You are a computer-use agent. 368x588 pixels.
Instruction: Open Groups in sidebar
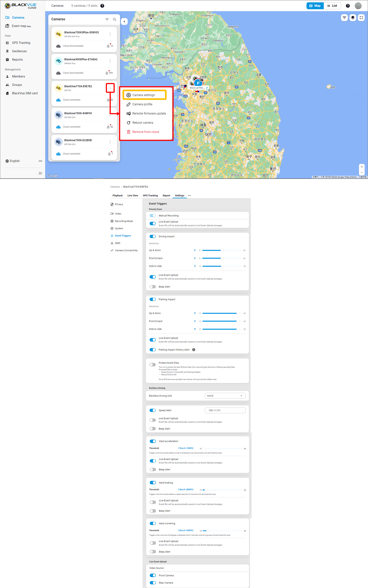[14, 85]
